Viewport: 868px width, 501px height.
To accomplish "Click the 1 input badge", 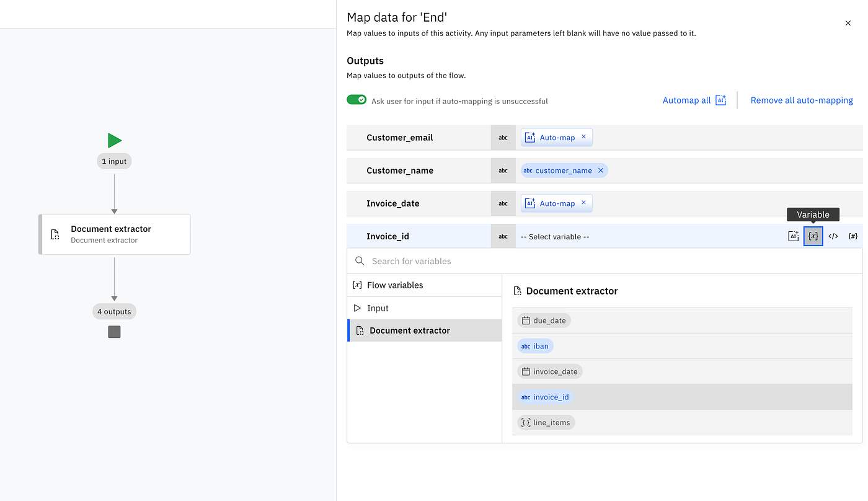I will (x=114, y=161).
